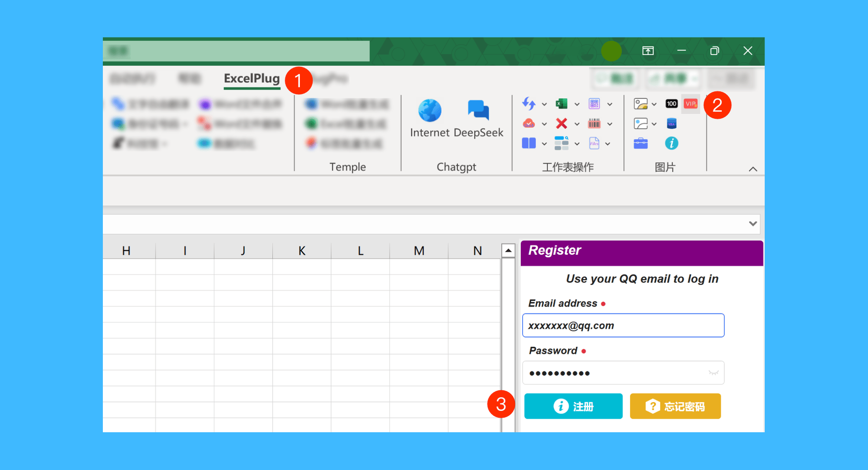
Task: Click the 注册 register button
Action: tap(573, 406)
